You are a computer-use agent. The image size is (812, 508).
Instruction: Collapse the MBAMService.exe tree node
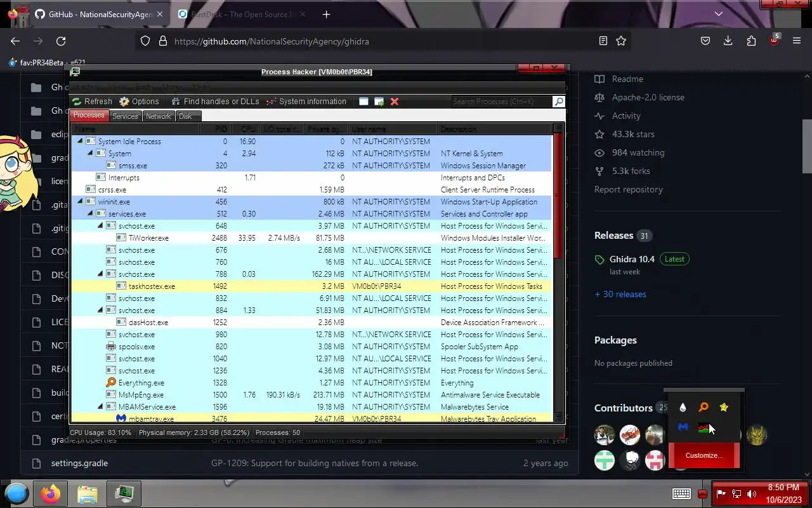point(100,407)
